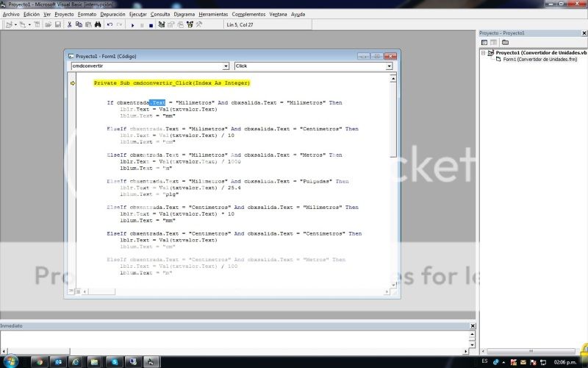The width and height of the screenshot is (588, 368).
Task: Switch to Full Module View button at code window bottom
Action: [78, 291]
